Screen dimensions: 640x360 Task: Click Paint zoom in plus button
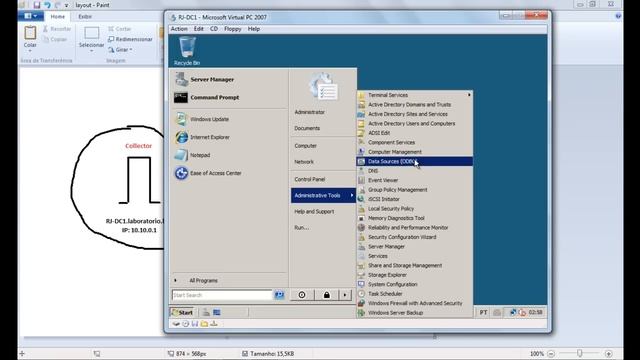click(x=609, y=354)
